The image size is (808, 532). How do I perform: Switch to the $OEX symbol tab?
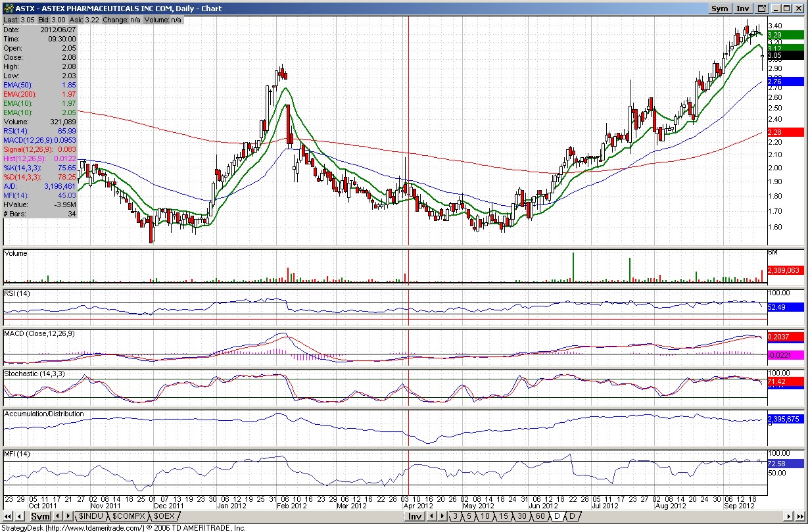pos(163,516)
